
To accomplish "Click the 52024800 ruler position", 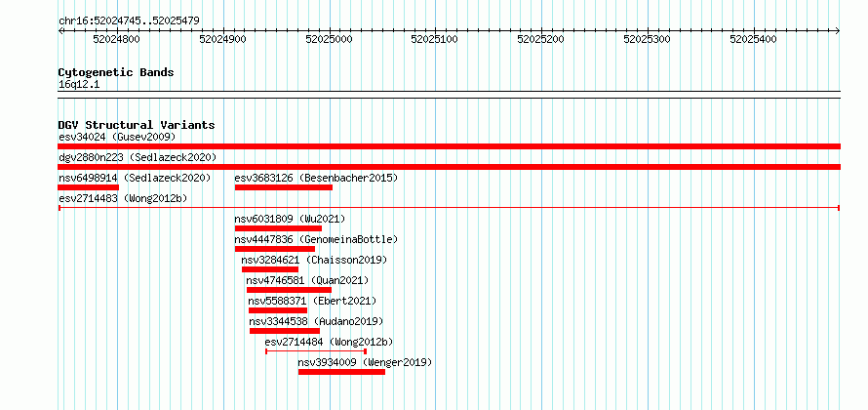I will tap(117, 39).
